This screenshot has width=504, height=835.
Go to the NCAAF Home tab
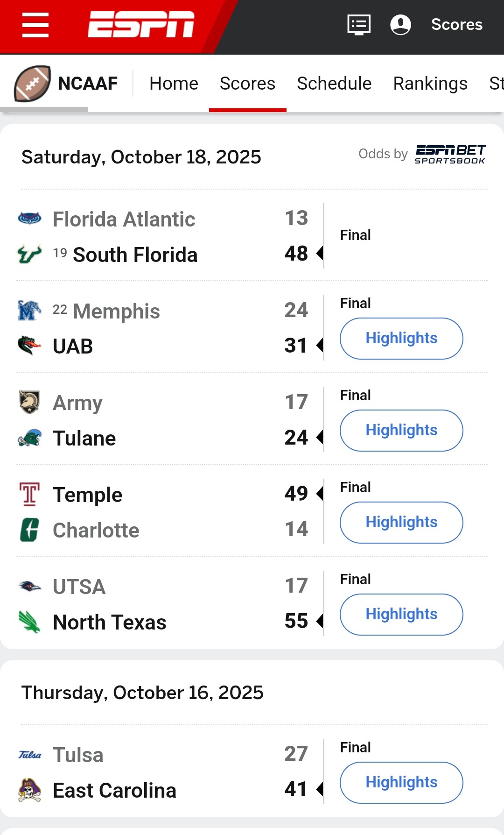174,84
